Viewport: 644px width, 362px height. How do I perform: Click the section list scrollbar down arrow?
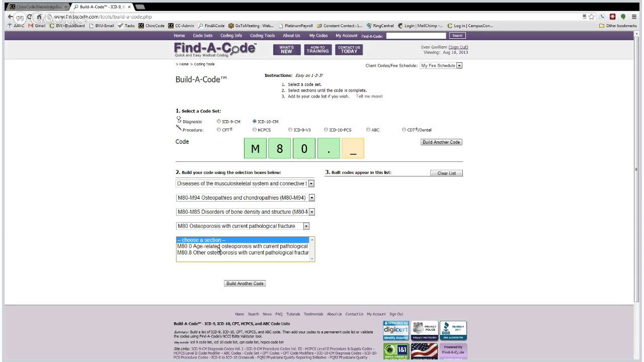click(312, 259)
